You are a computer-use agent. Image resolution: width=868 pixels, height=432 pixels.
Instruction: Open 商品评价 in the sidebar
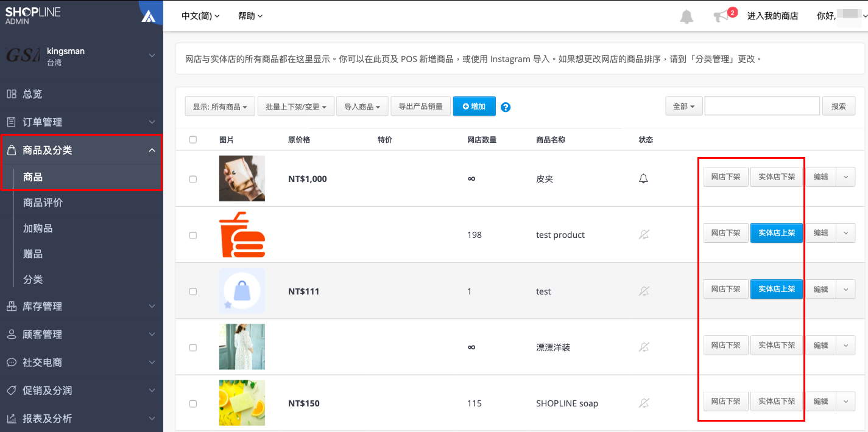click(43, 203)
